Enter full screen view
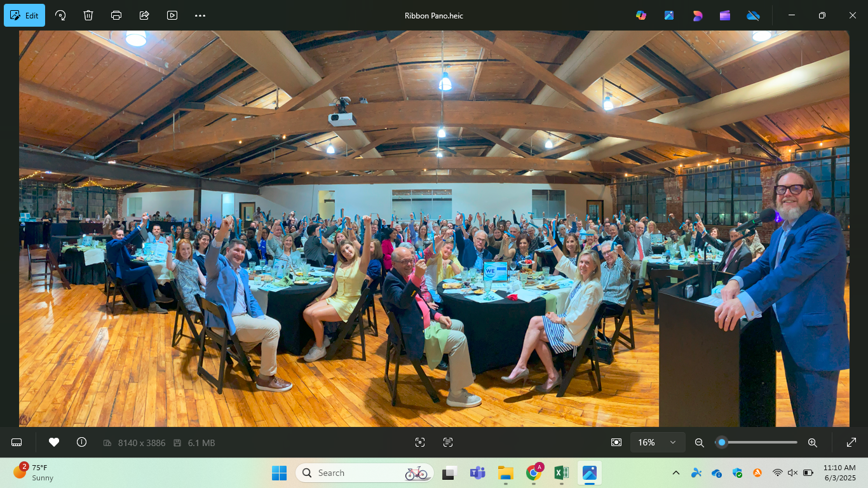The image size is (868, 488). pos(851,442)
